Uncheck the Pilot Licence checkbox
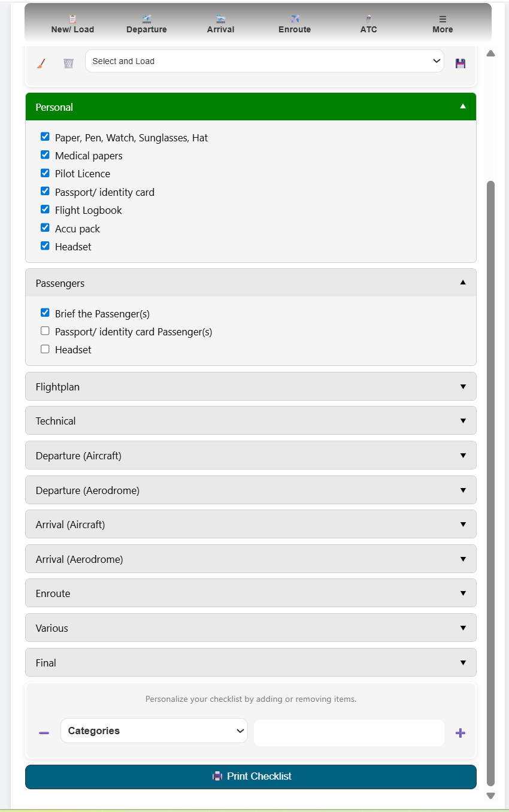This screenshot has height=812, width=509. point(45,173)
